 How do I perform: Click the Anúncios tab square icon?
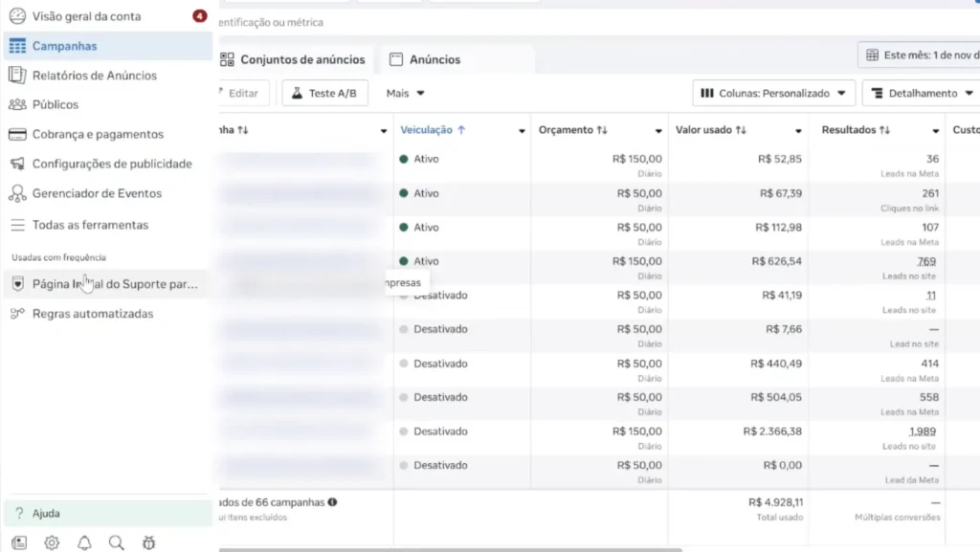point(396,59)
